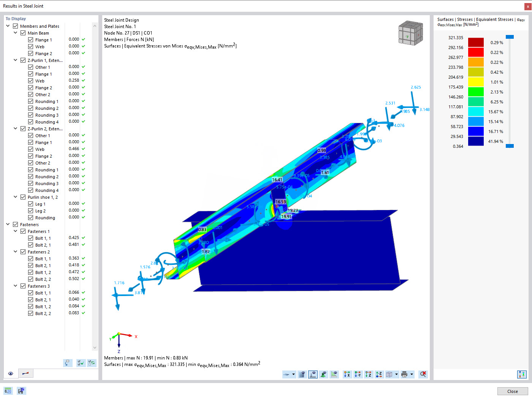Click the printer icon
Viewport: 532px width, 399px height.
point(404,374)
